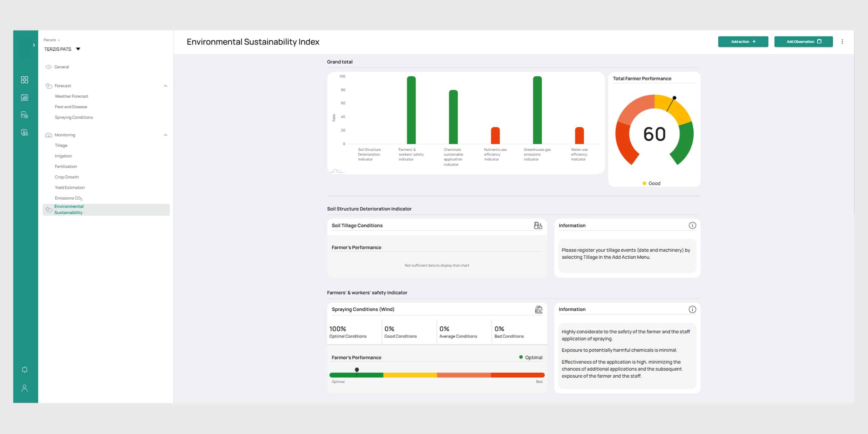Click the Farmer's Performance slider marker

coord(357,370)
